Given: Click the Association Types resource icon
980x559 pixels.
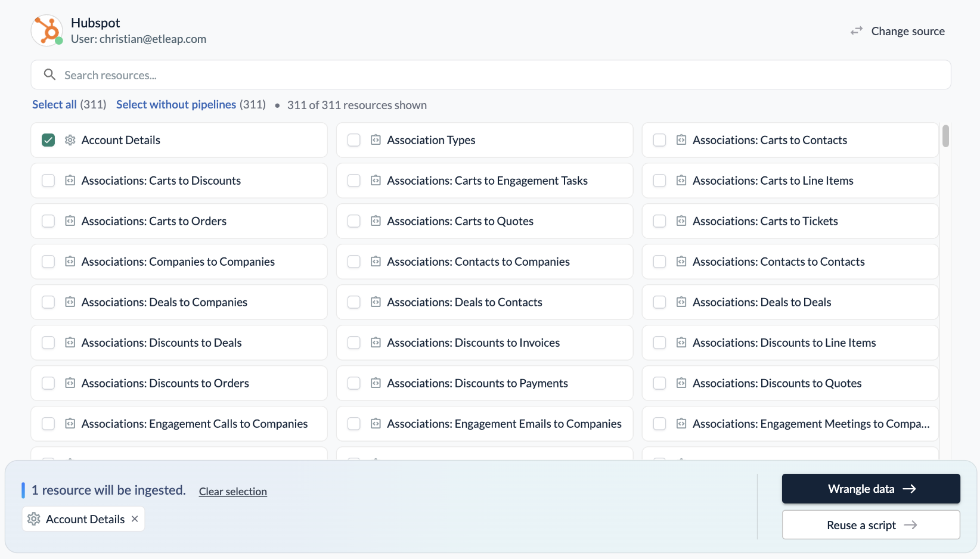Looking at the screenshot, I should point(376,140).
